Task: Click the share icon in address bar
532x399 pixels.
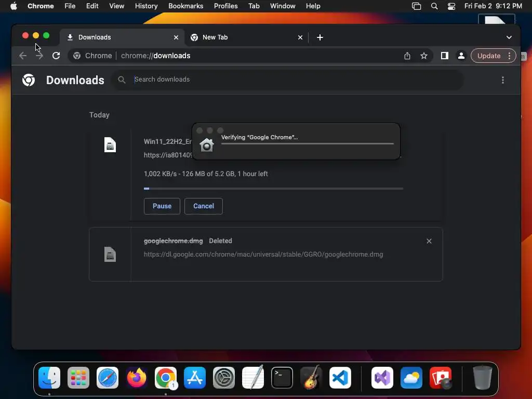Action: click(x=407, y=56)
